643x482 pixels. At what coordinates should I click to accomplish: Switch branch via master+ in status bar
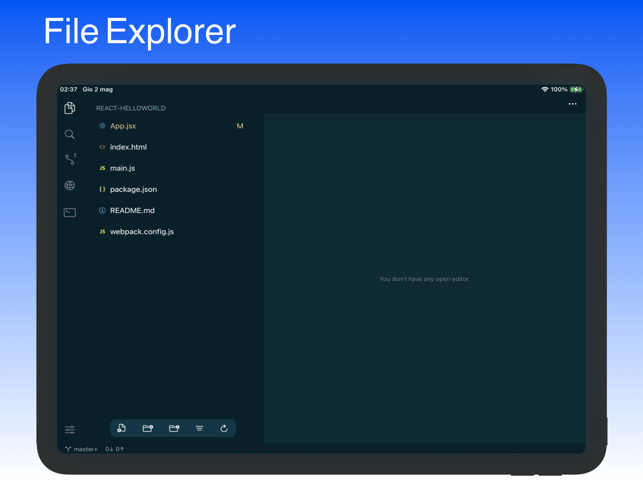click(81, 449)
